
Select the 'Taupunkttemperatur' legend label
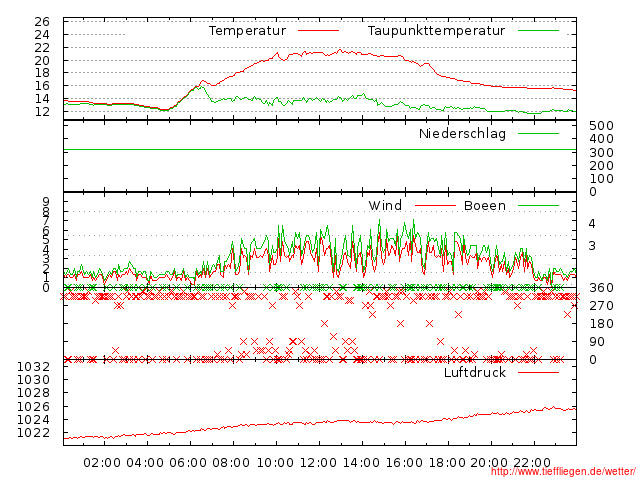tap(436, 31)
